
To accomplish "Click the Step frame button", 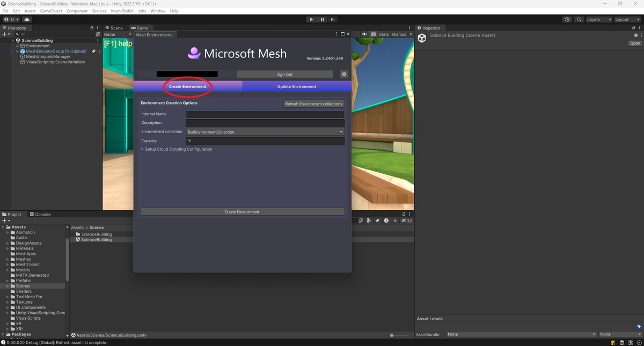I will click(x=333, y=19).
